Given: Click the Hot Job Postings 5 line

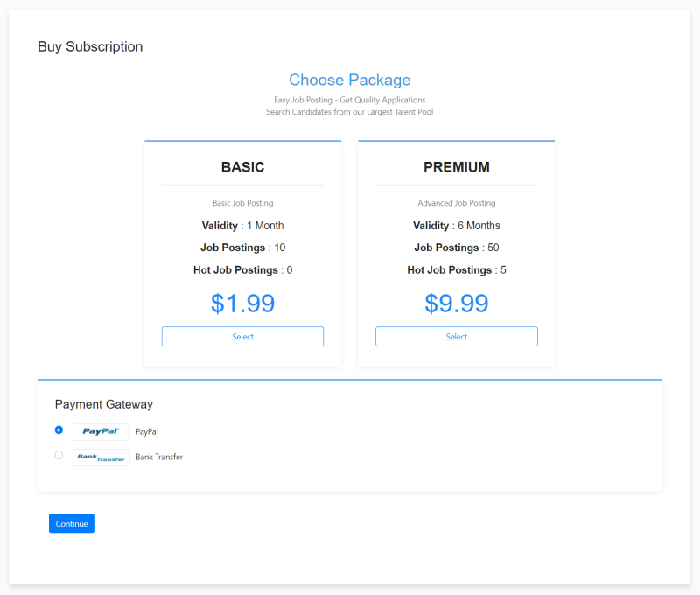Looking at the screenshot, I should pyautogui.click(x=456, y=270).
